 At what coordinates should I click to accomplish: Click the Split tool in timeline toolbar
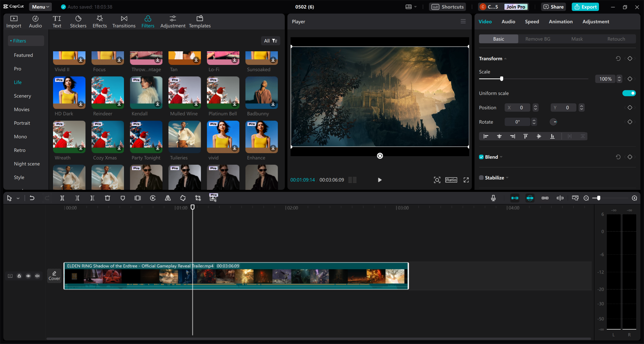tap(62, 198)
